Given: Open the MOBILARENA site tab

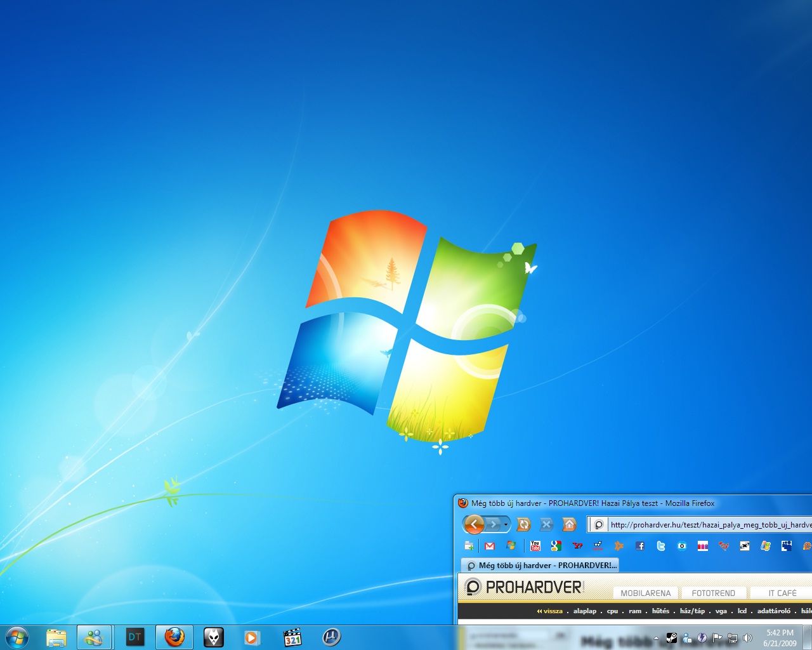Looking at the screenshot, I should (645, 593).
